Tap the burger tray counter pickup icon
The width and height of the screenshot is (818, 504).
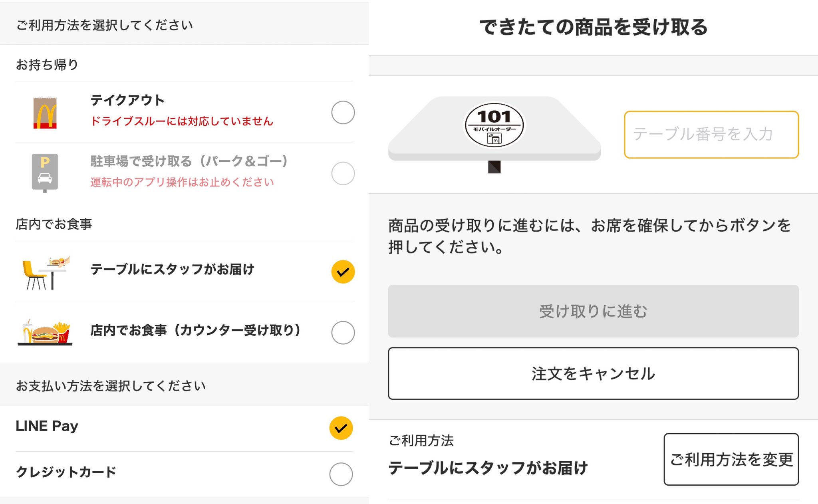[x=45, y=332]
